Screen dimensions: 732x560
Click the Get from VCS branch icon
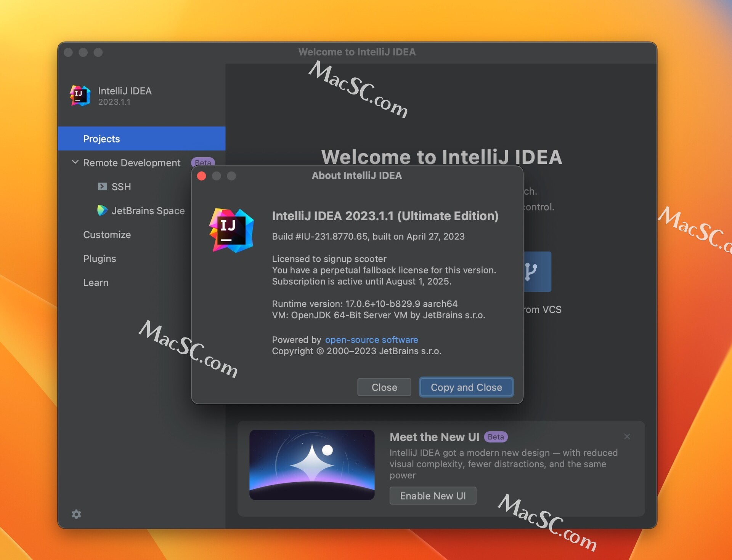point(537,271)
